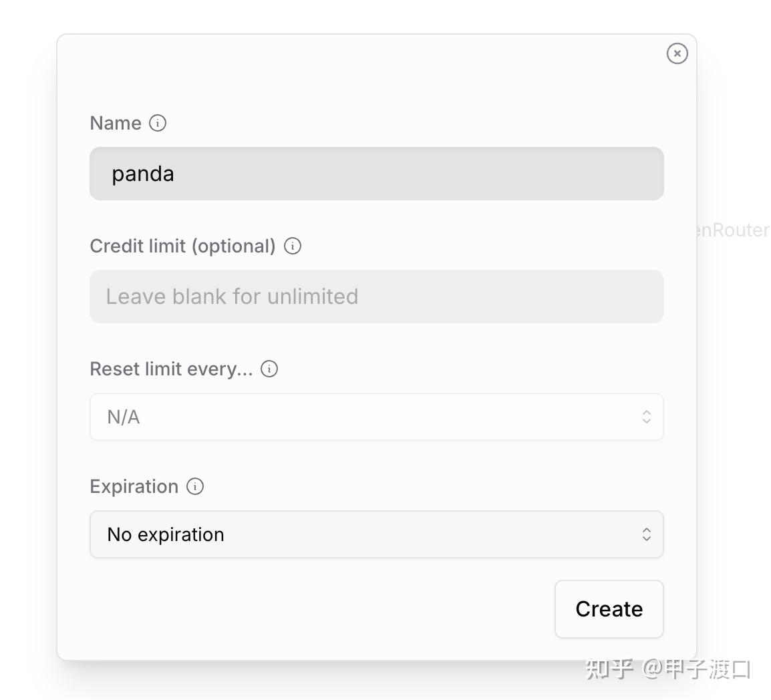Click the N/A value text
Viewport: 771px width, 700px height.
pyautogui.click(x=124, y=417)
